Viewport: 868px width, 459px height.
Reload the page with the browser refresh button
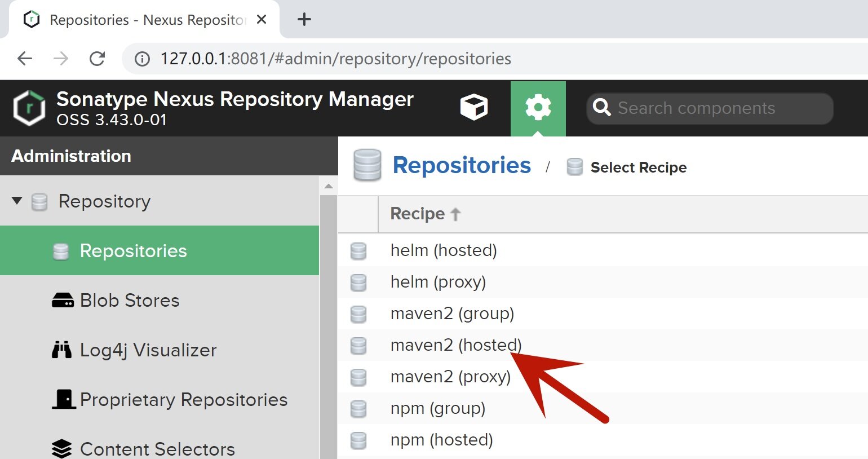(97, 59)
